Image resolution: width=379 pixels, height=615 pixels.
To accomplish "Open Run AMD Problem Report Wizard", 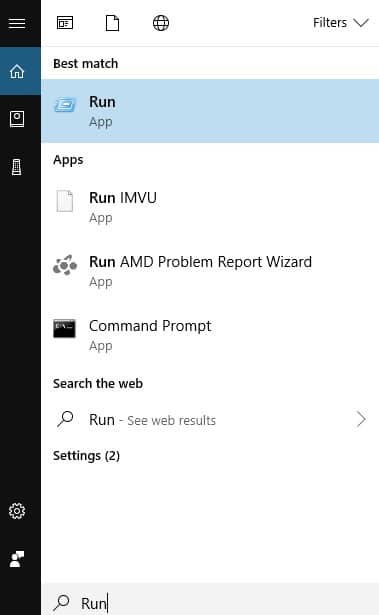I will pos(210,271).
